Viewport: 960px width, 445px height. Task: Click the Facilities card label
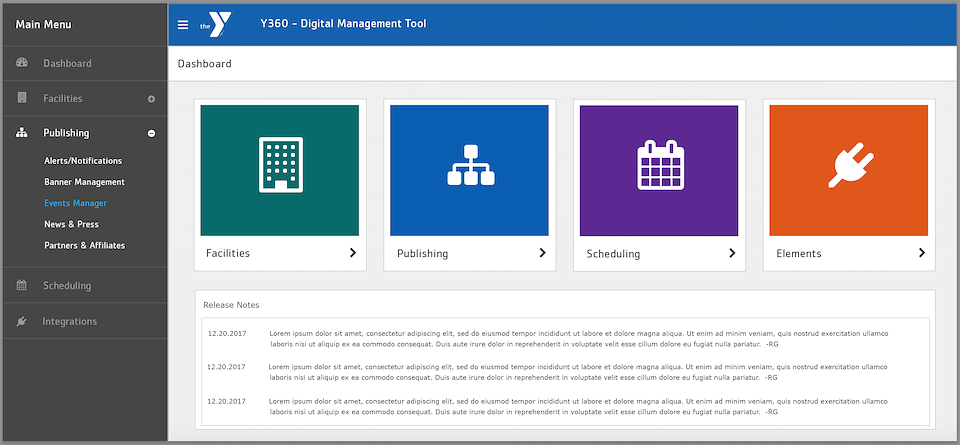point(228,253)
